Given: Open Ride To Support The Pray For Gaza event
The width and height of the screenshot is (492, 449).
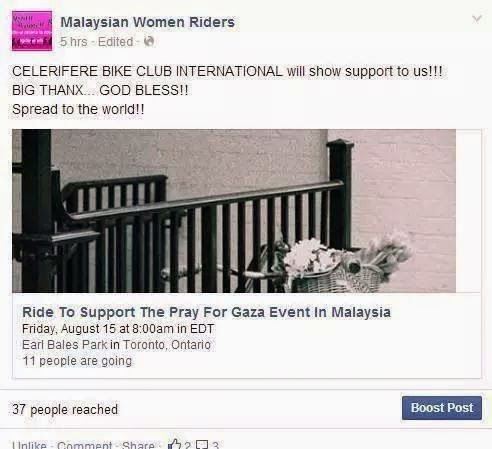Looking at the screenshot, I should 206,312.
